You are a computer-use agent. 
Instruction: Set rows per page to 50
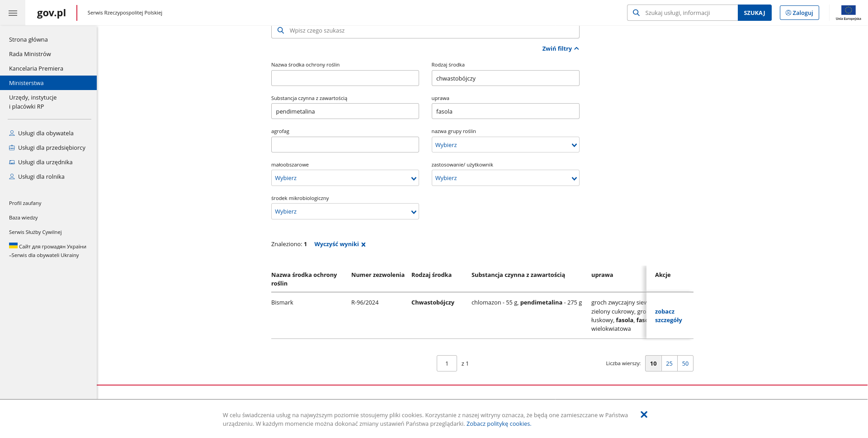[x=685, y=364]
